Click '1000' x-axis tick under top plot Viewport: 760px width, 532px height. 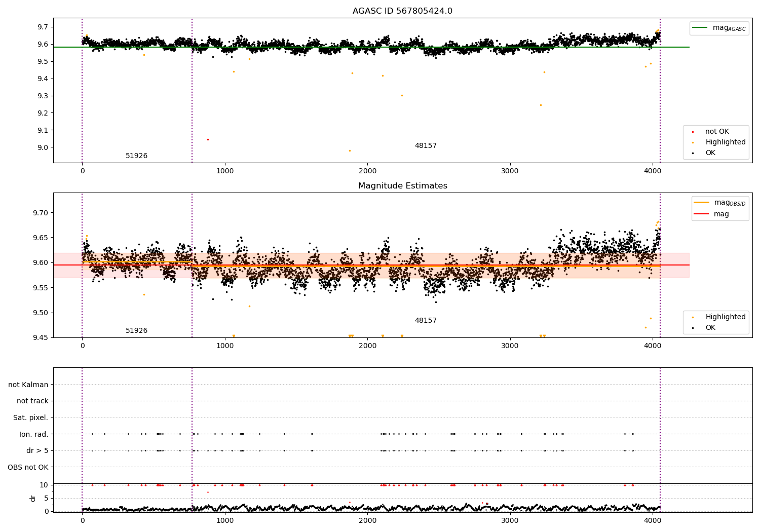click(x=225, y=171)
